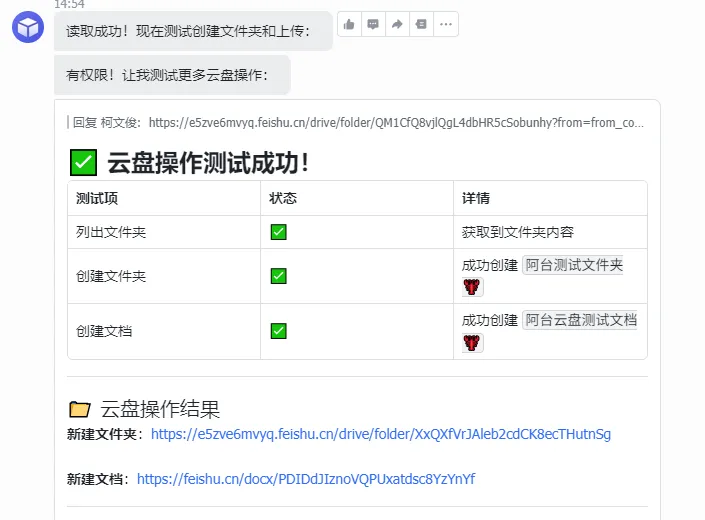Viewport: 705px width, 520px height.
Task: Click the large green checkmark heading icon
Action: pyautogui.click(x=84, y=163)
